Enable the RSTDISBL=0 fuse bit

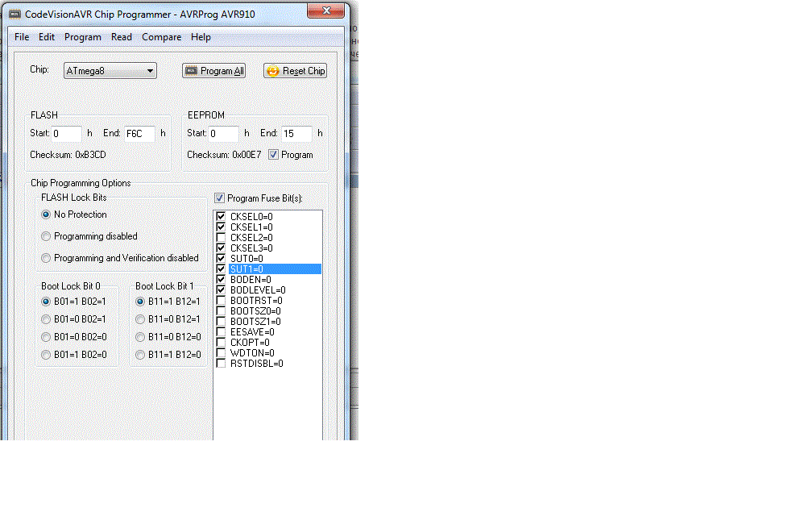click(221, 364)
